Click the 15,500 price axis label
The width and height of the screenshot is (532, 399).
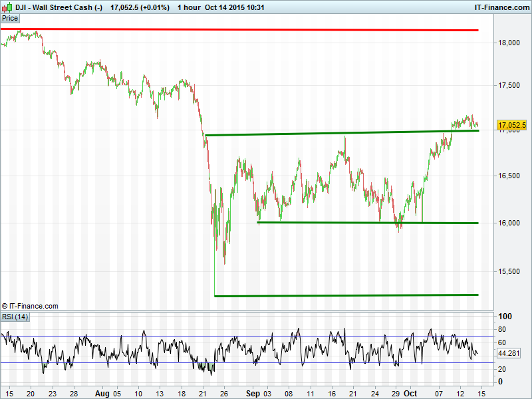point(511,271)
